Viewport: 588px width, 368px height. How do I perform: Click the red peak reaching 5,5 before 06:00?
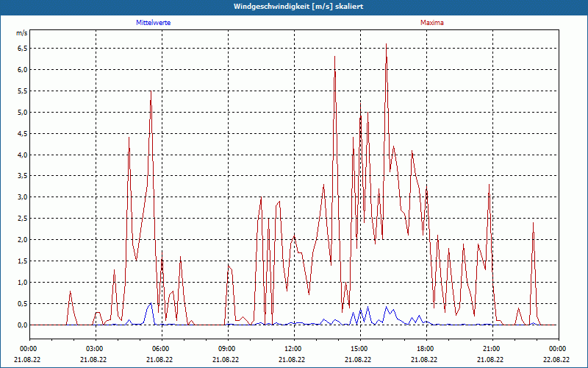click(151, 91)
